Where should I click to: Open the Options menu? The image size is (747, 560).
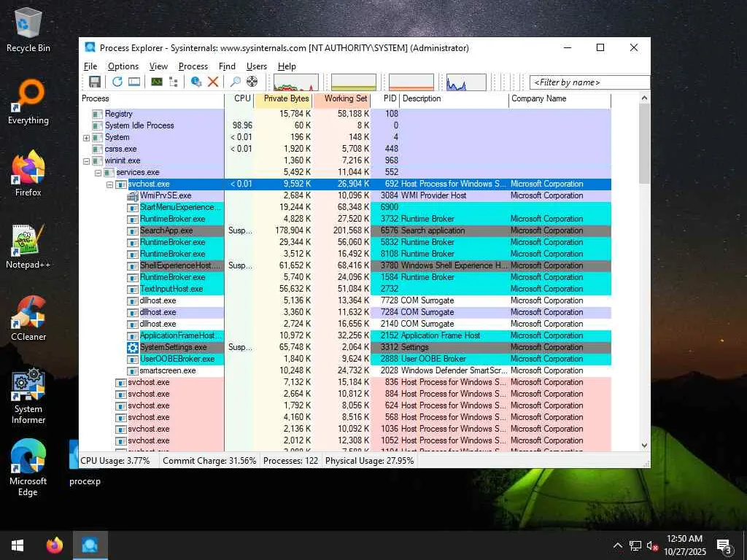coord(123,66)
